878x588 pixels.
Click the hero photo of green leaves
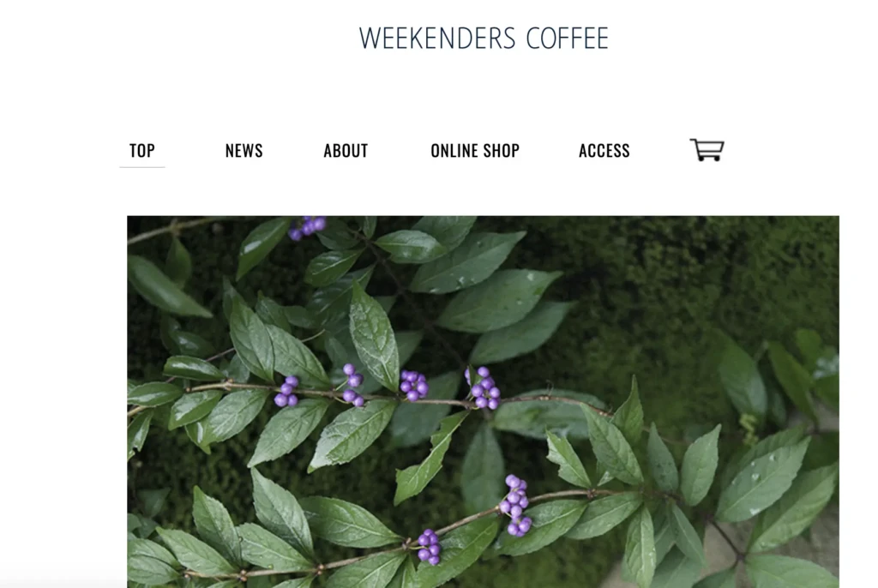(483, 401)
